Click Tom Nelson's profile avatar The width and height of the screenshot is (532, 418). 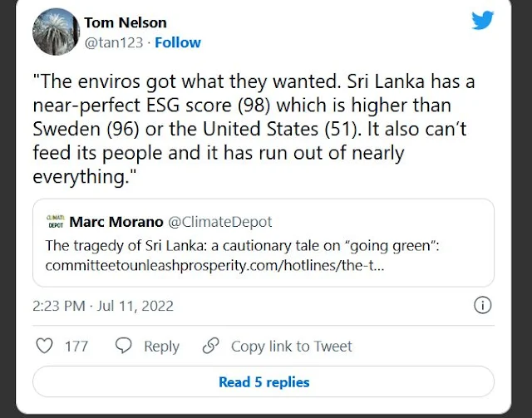click(55, 32)
